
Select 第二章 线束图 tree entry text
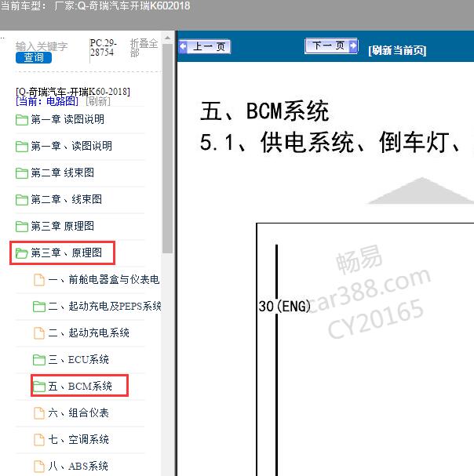pyautogui.click(x=62, y=173)
